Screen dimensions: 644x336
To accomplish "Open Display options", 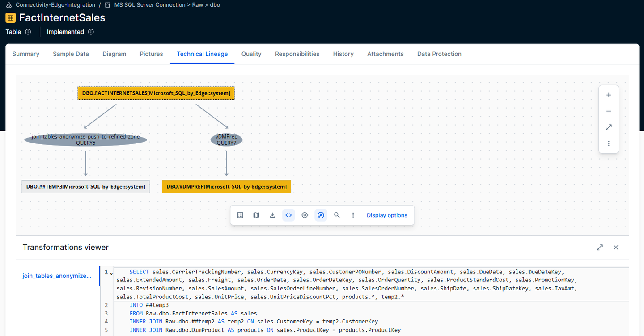I will point(386,215).
